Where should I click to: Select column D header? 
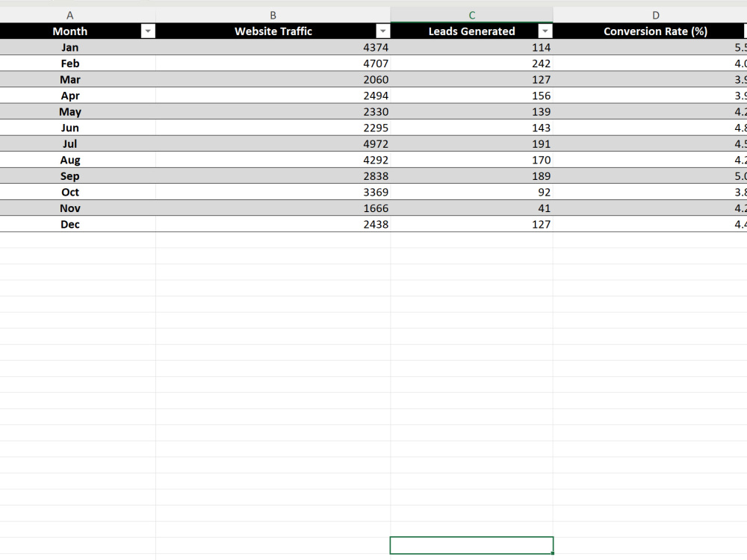656,15
